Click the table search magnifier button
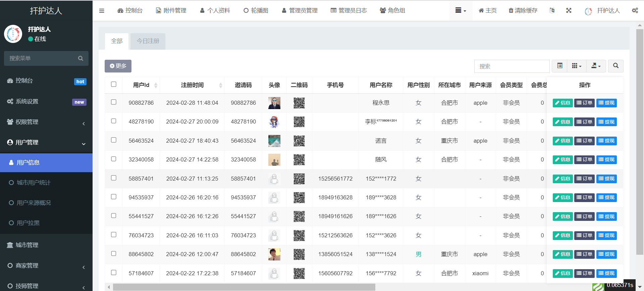This screenshot has height=291, width=644. click(x=615, y=66)
